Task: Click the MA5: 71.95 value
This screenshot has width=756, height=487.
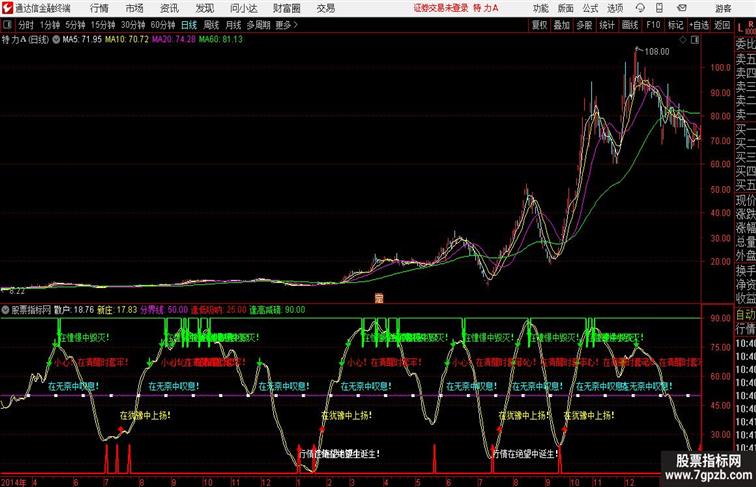Action: (x=82, y=40)
